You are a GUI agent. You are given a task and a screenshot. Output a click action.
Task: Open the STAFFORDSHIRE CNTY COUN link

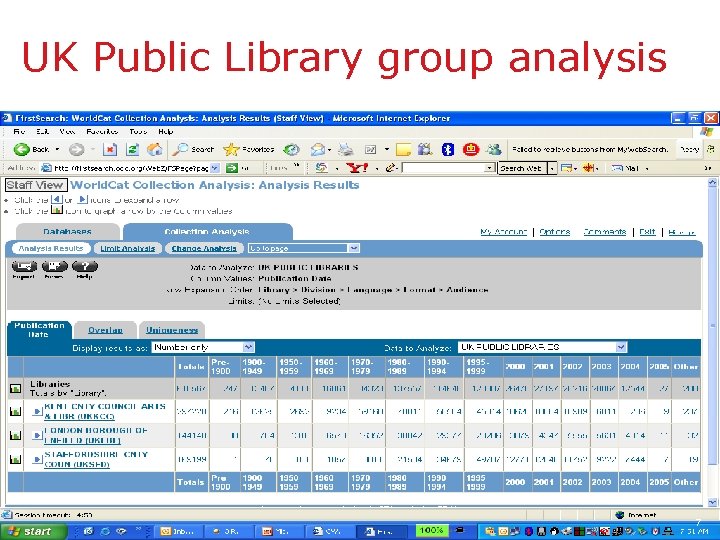tap(96, 459)
